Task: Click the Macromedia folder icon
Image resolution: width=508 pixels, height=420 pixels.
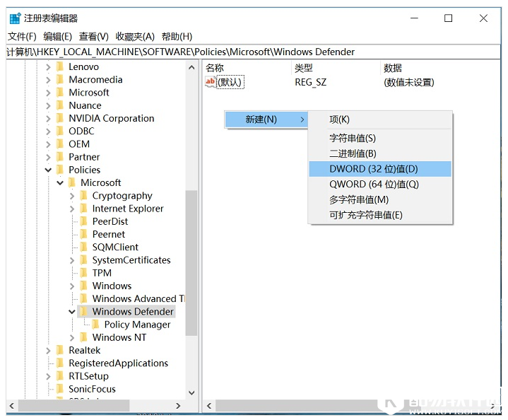Action: (60, 79)
